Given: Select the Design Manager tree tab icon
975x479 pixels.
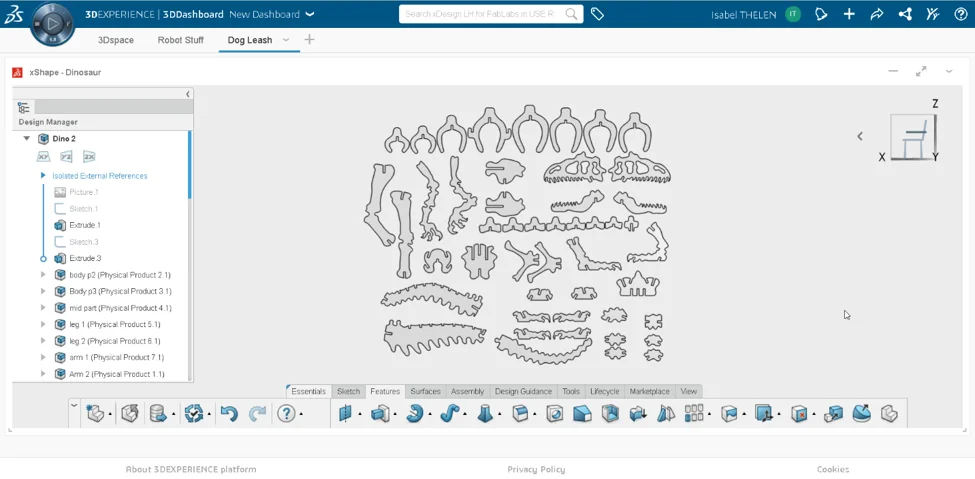Looking at the screenshot, I should tap(24, 107).
